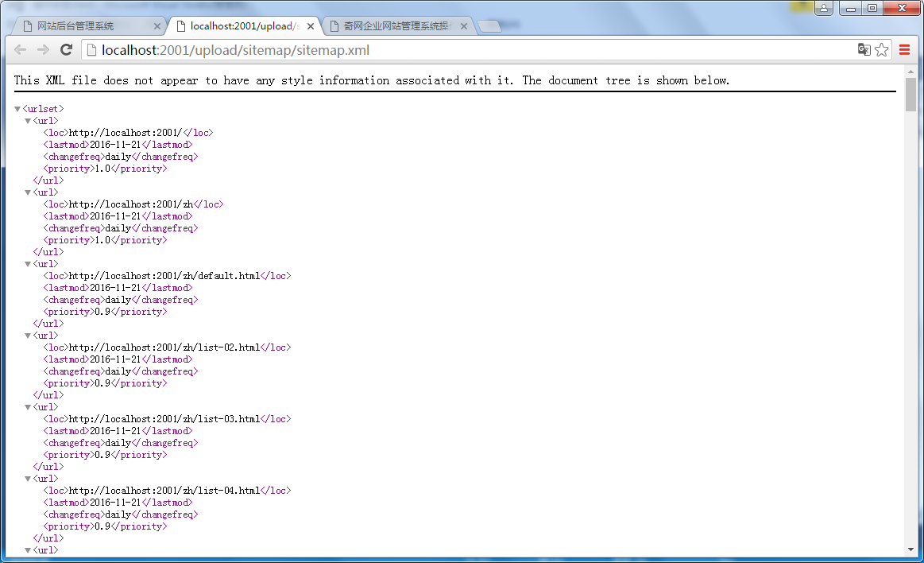Open the Chrome hamburger menu
924x563 pixels.
pos(904,50)
